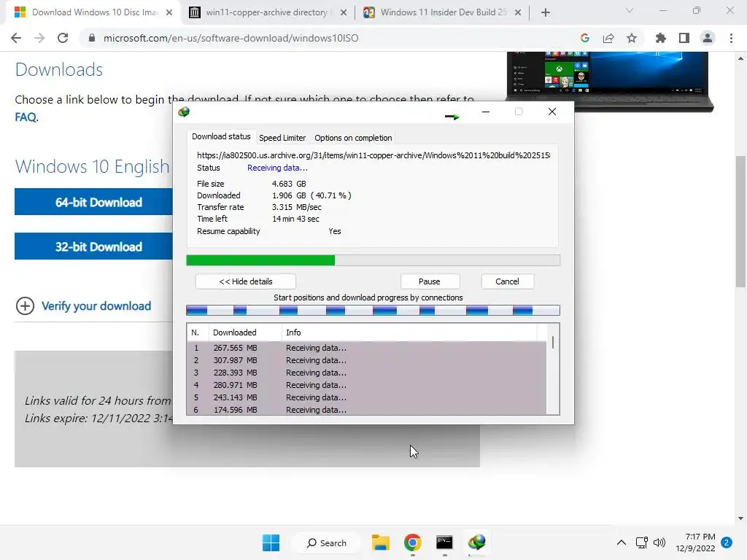Image resolution: width=747 pixels, height=560 pixels.
Task: Open the terminal taskbar icon
Action: (x=444, y=542)
